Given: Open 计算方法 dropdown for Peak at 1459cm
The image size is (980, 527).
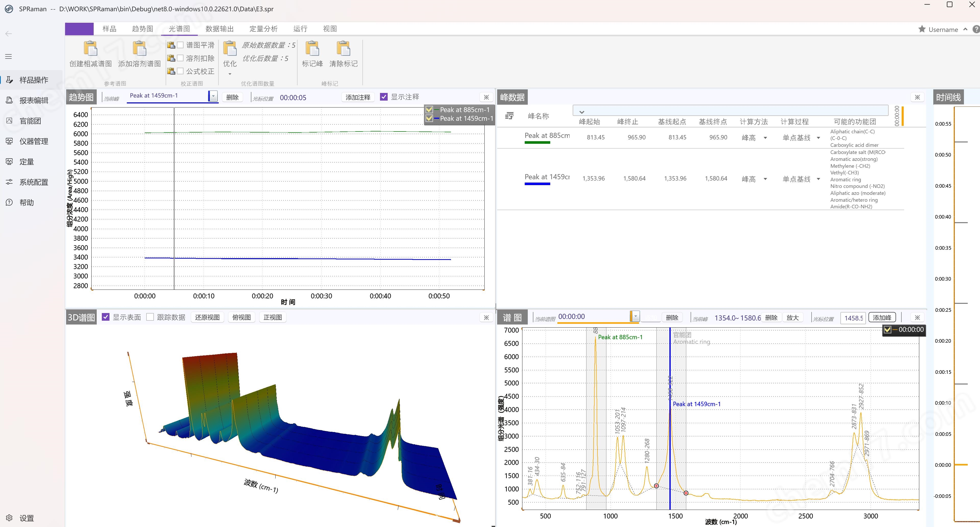Looking at the screenshot, I should click(x=765, y=179).
